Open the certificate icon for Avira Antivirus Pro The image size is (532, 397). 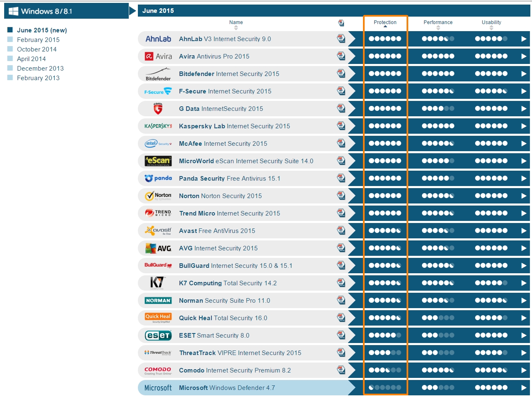pyautogui.click(x=341, y=56)
